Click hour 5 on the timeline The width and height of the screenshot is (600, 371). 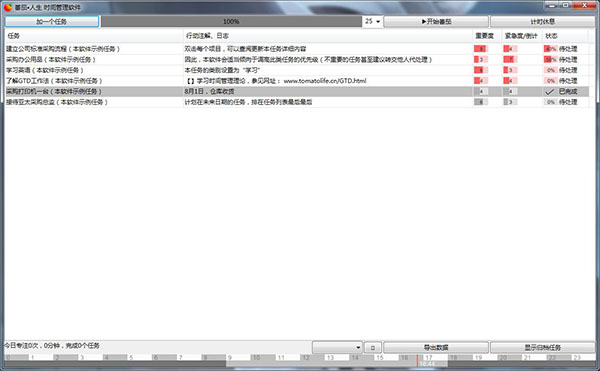tap(131, 358)
